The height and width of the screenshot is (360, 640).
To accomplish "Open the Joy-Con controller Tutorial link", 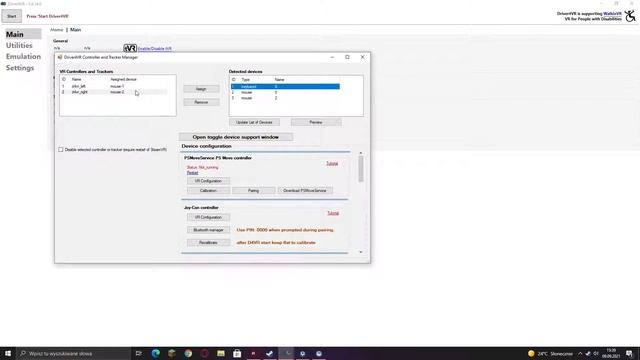I will [x=333, y=213].
